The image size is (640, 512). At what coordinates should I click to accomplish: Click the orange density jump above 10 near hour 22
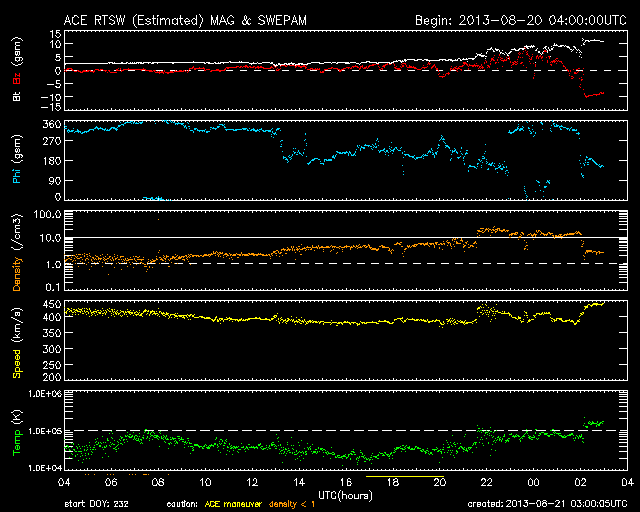(493, 231)
